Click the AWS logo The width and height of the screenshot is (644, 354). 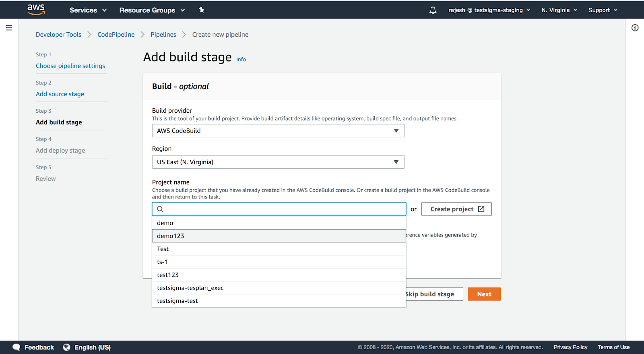[x=36, y=10]
